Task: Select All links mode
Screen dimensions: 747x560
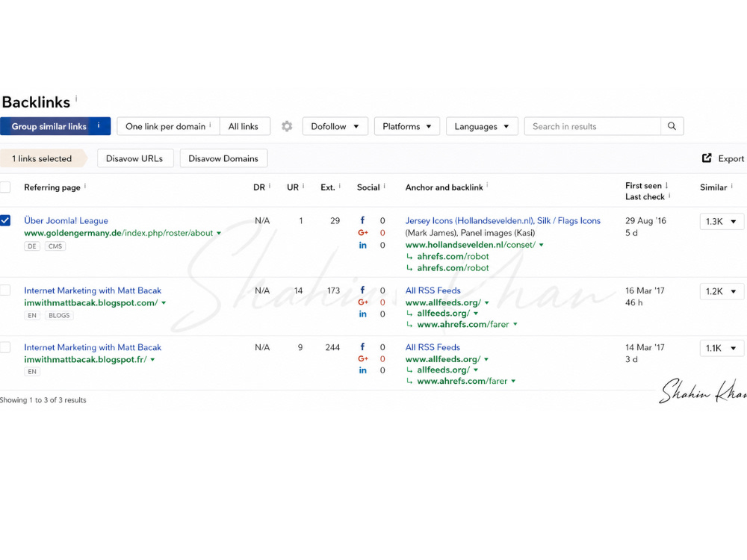Action: tap(244, 126)
